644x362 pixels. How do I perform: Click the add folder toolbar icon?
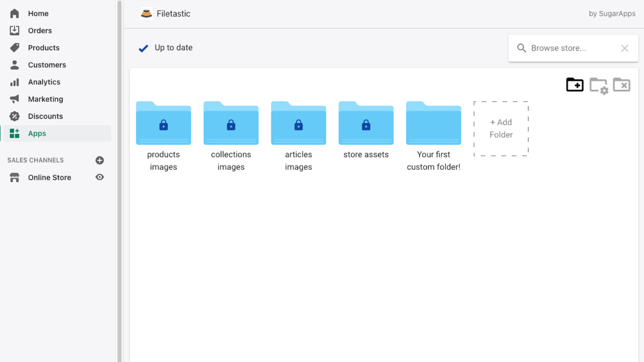pyautogui.click(x=574, y=85)
